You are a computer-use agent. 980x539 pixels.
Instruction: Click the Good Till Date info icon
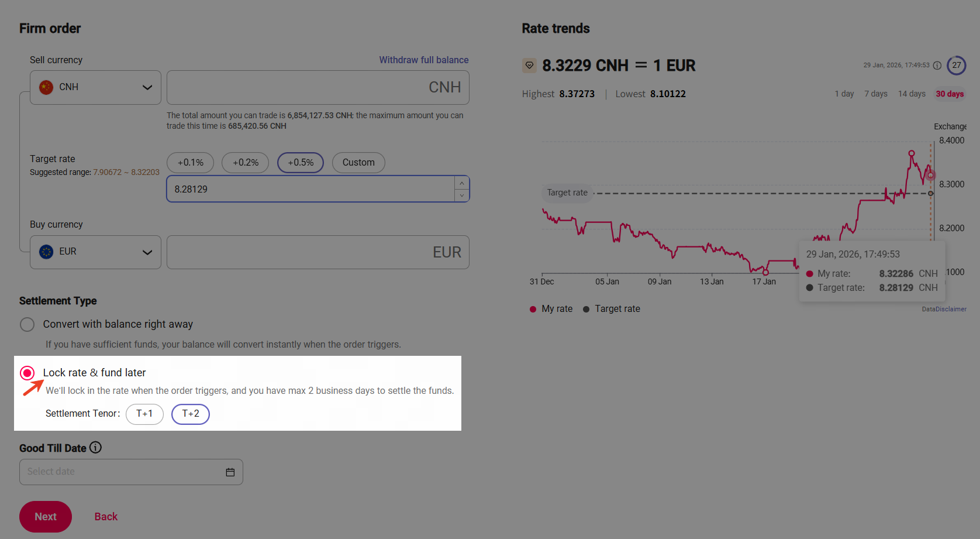click(95, 448)
